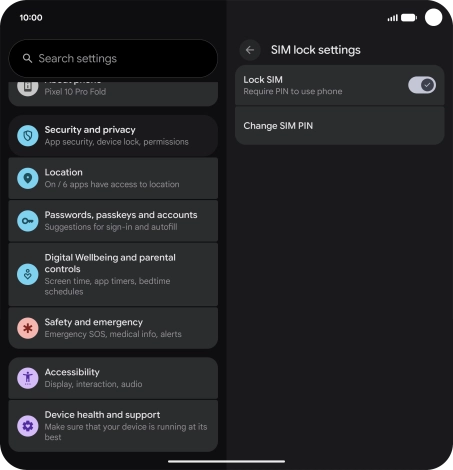Click the Location pin icon
The width and height of the screenshot is (453, 470).
click(x=28, y=178)
